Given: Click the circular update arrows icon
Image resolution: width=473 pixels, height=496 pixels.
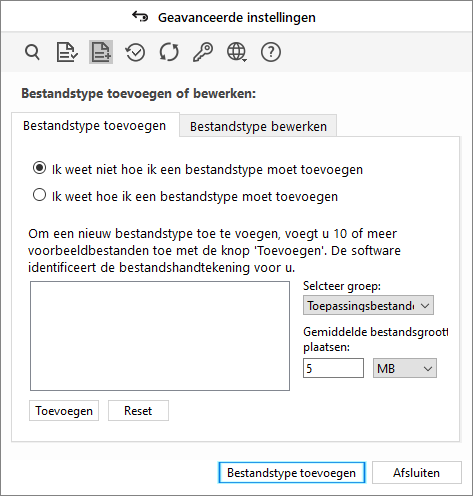Looking at the screenshot, I should click(x=169, y=52).
